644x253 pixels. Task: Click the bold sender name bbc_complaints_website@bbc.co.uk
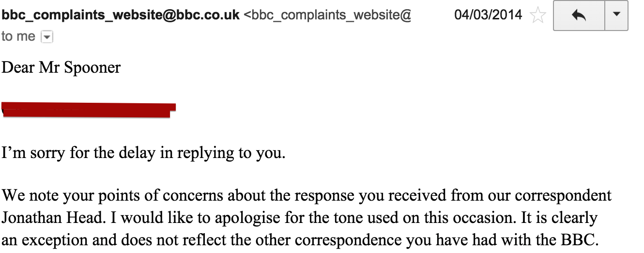121,15
